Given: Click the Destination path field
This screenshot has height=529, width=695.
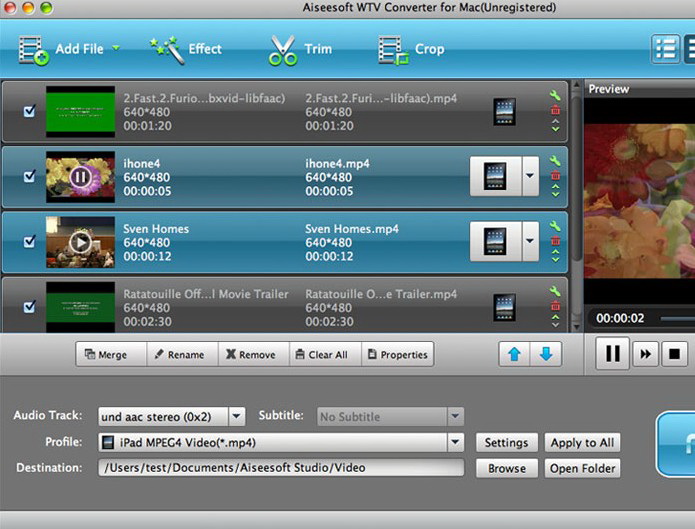Looking at the screenshot, I should (281, 468).
